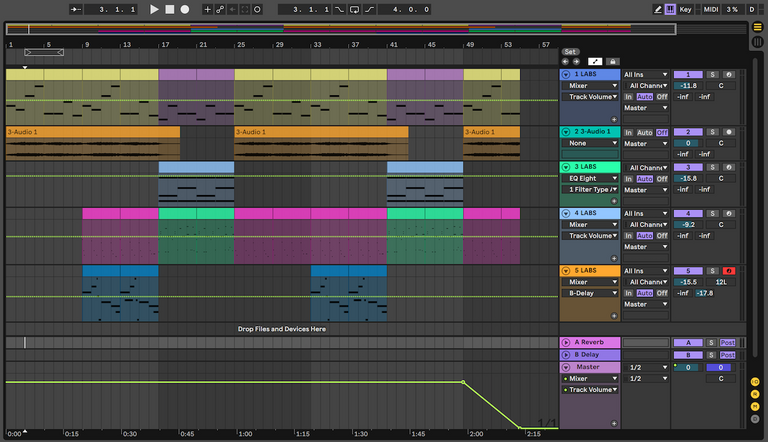Arm track 1 LABS for recording

[x=729, y=74]
